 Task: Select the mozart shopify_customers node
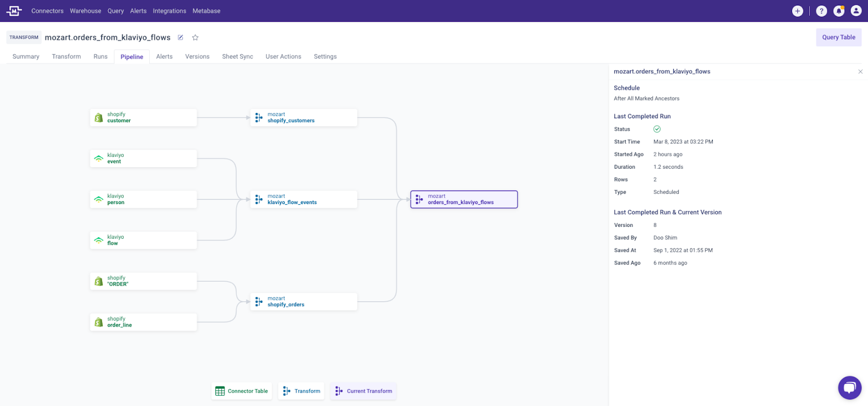click(304, 118)
